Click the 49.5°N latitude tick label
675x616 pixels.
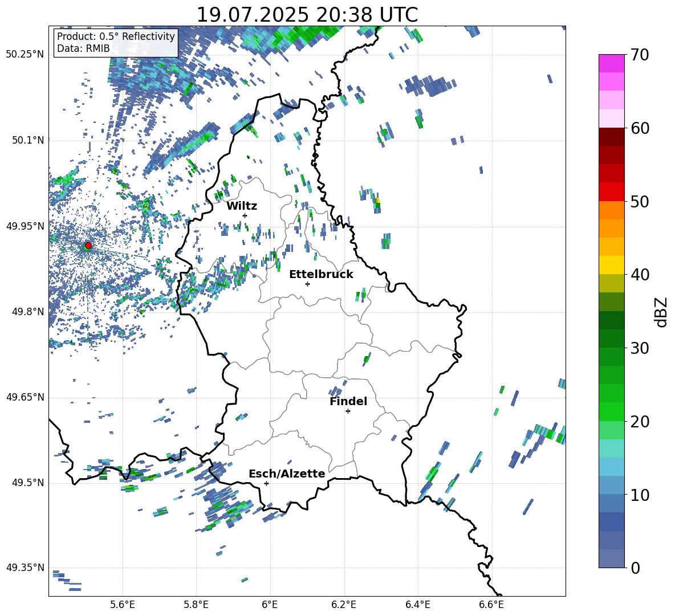28,483
